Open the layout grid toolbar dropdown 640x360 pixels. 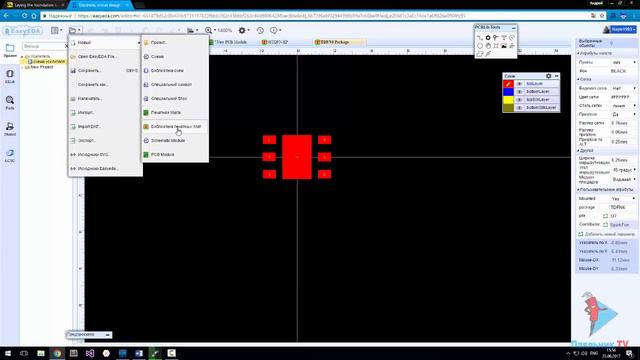(56, 30)
